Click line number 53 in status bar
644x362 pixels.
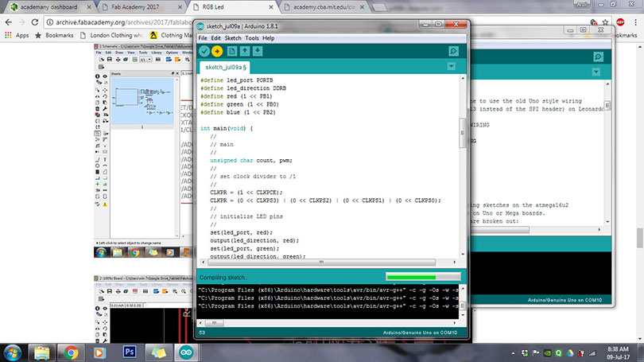pos(202,333)
